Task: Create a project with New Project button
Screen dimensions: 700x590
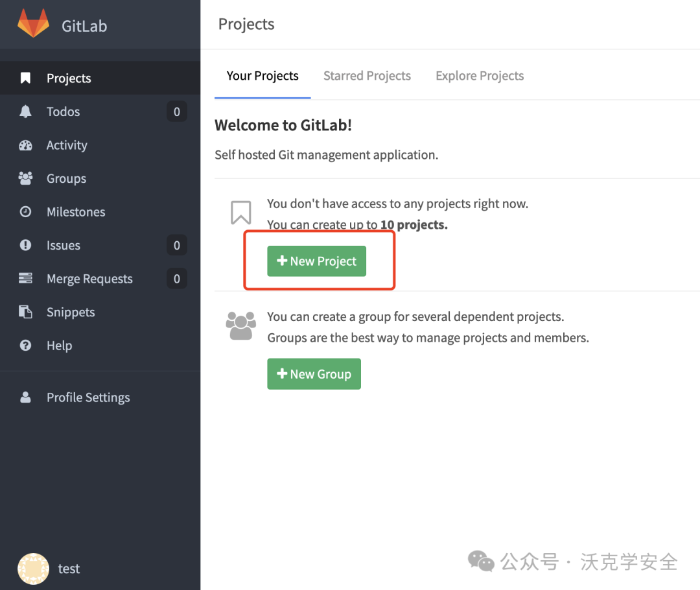Action: (316, 261)
